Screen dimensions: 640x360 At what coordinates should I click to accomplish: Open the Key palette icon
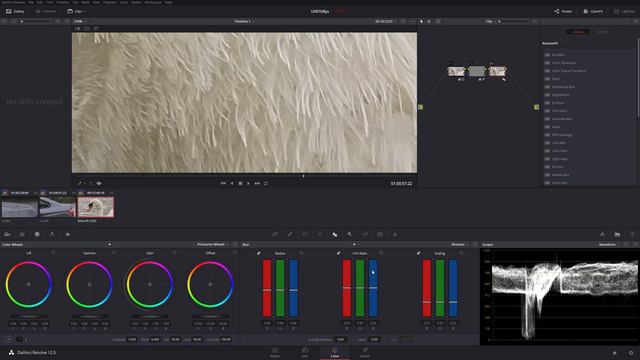(x=350, y=234)
